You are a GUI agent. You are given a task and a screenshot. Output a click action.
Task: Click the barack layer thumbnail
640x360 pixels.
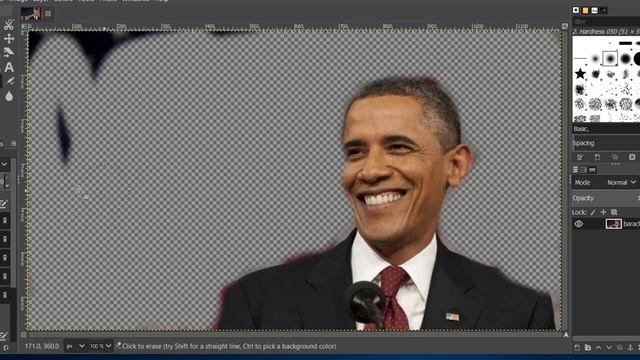tap(613, 224)
